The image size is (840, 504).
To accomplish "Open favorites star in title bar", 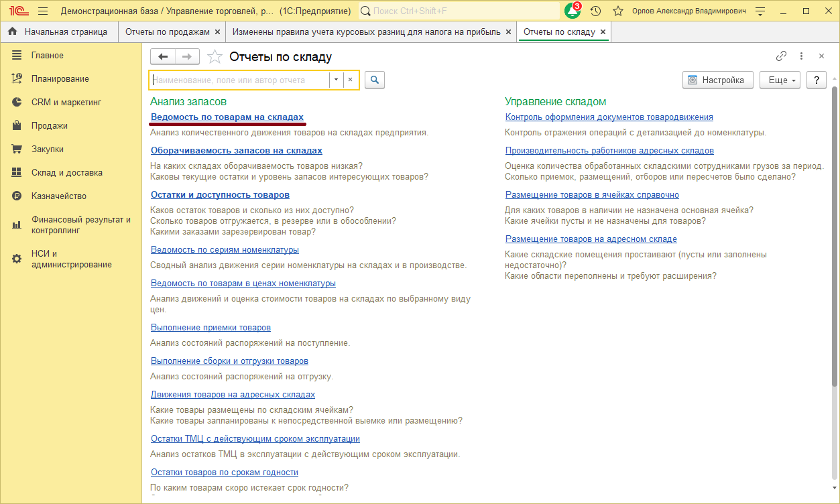I will point(618,11).
